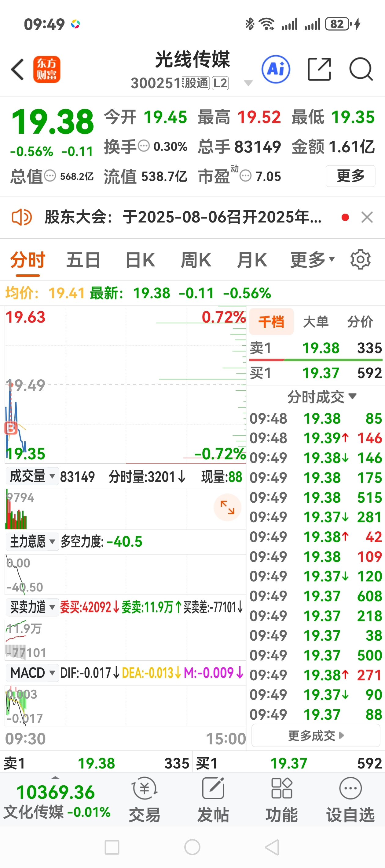The width and height of the screenshot is (385, 868).
Task: Select the 分时 chart tab
Action: coord(28,260)
